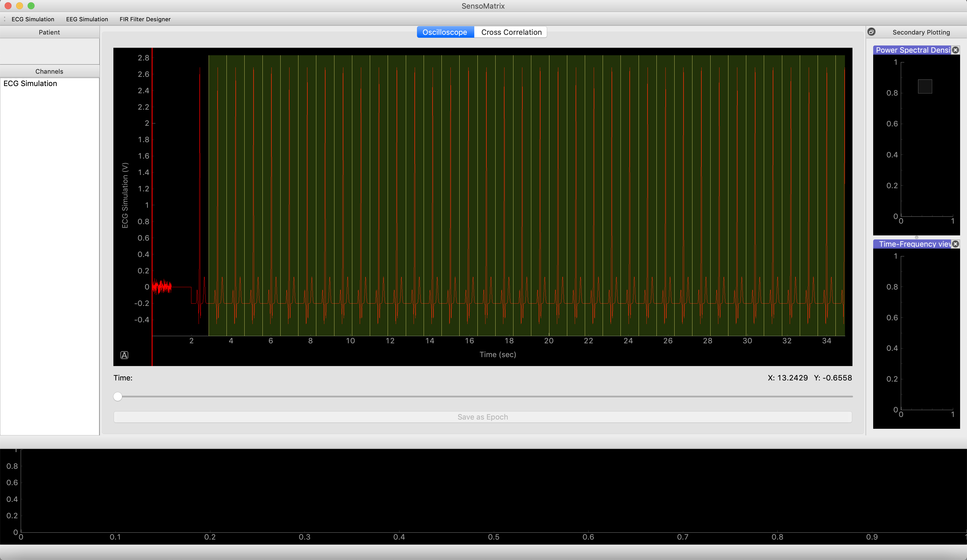
Task: Click the Power Spectral Density title bar
Action: tap(913, 50)
